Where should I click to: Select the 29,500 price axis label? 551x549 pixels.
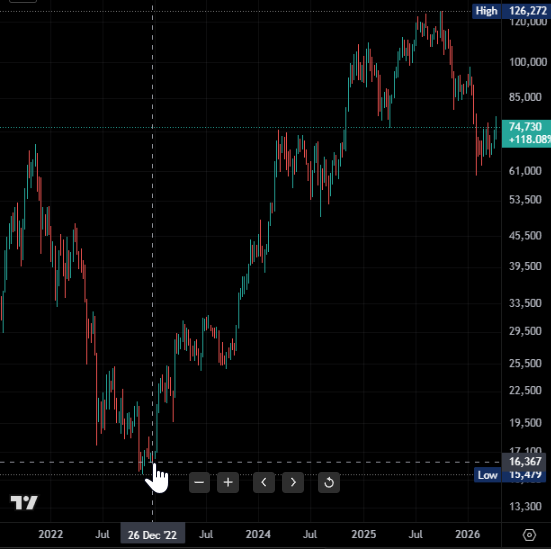525,331
